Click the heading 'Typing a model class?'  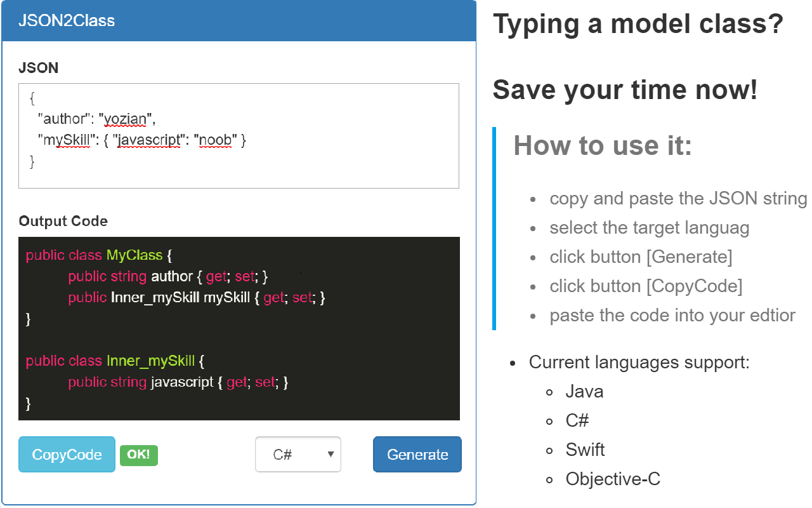tap(638, 24)
